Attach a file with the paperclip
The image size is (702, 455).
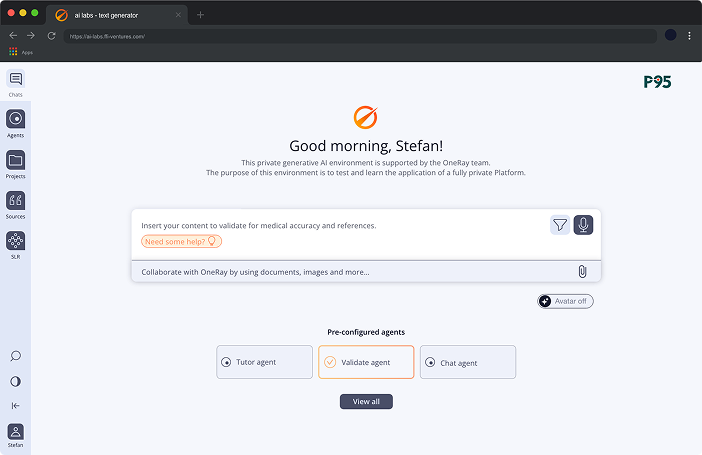pos(582,271)
